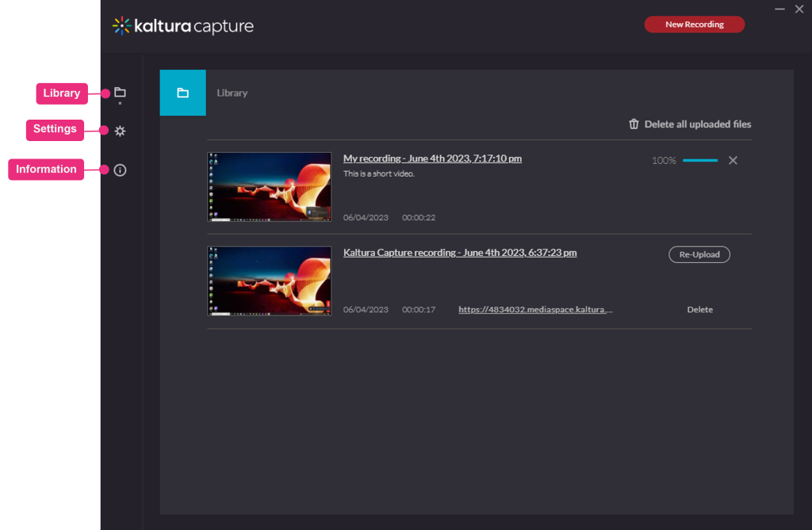Click the Information icon in the sidebar
This screenshot has height=530, width=812.
[120, 170]
